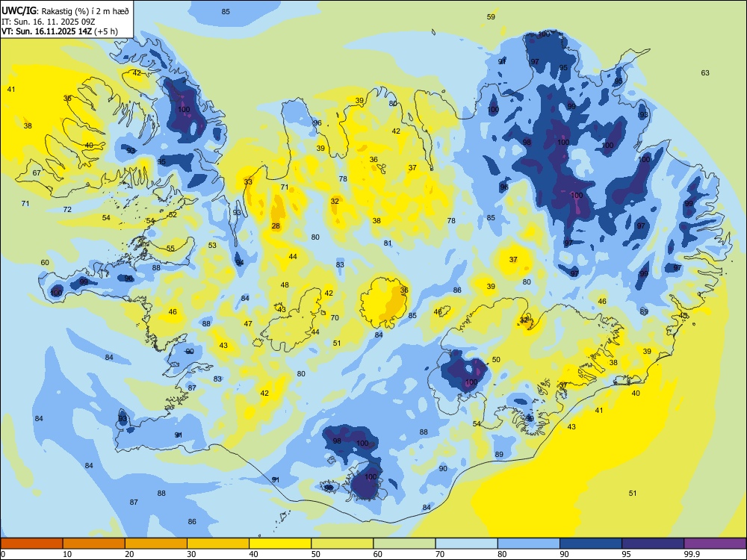Image resolution: width=747 pixels, height=560 pixels.
Task: Click the humidity value 94
Action: coord(240,262)
